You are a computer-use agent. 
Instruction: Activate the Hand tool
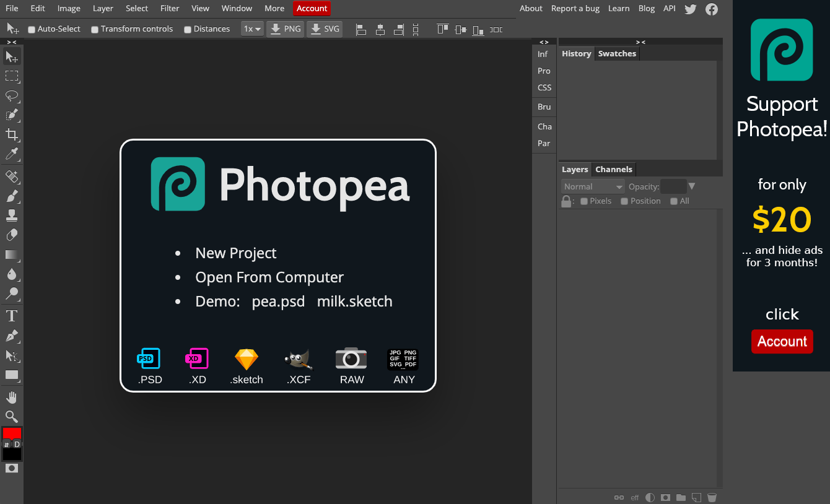click(12, 397)
